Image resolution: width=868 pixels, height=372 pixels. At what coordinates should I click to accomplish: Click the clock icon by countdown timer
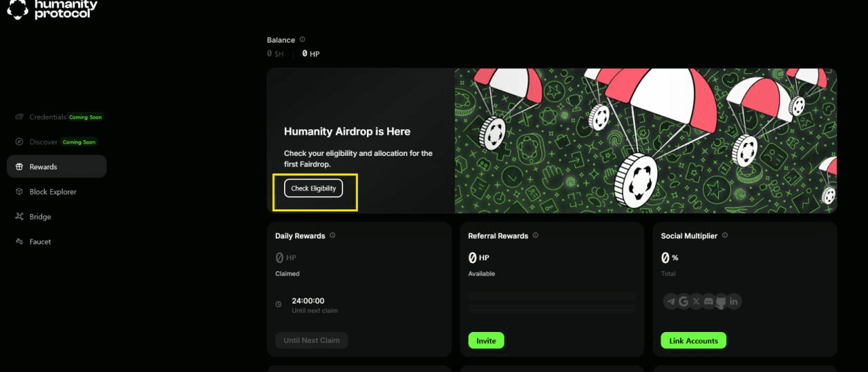[x=279, y=304]
